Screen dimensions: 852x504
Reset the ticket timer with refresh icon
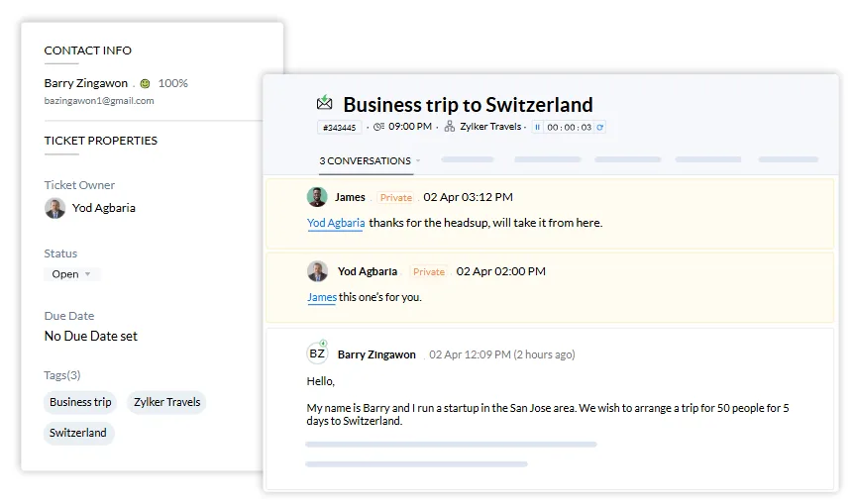600,127
